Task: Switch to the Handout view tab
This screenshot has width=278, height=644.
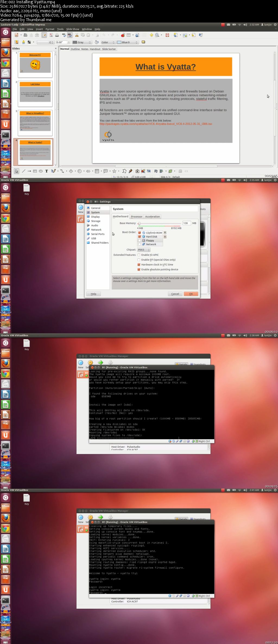Action: point(95,49)
